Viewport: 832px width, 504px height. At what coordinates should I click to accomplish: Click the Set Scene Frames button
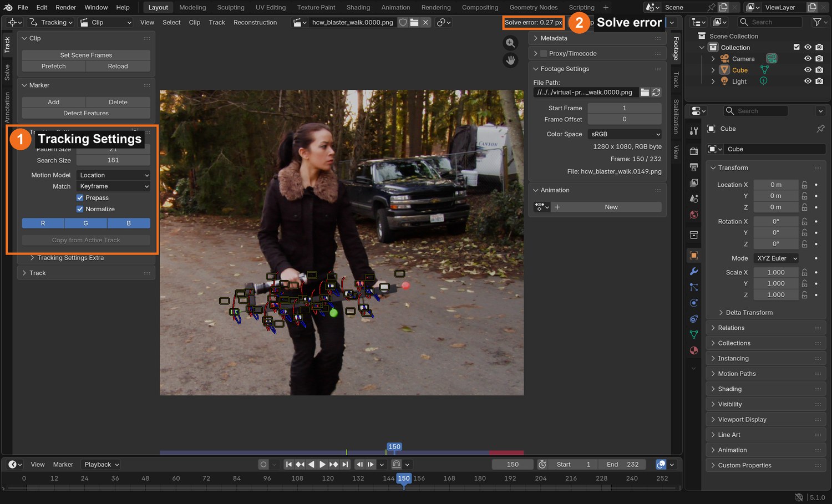pos(86,55)
